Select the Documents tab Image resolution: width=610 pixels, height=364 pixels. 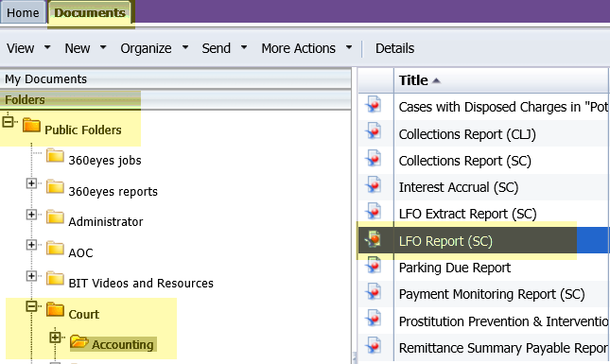click(x=90, y=12)
